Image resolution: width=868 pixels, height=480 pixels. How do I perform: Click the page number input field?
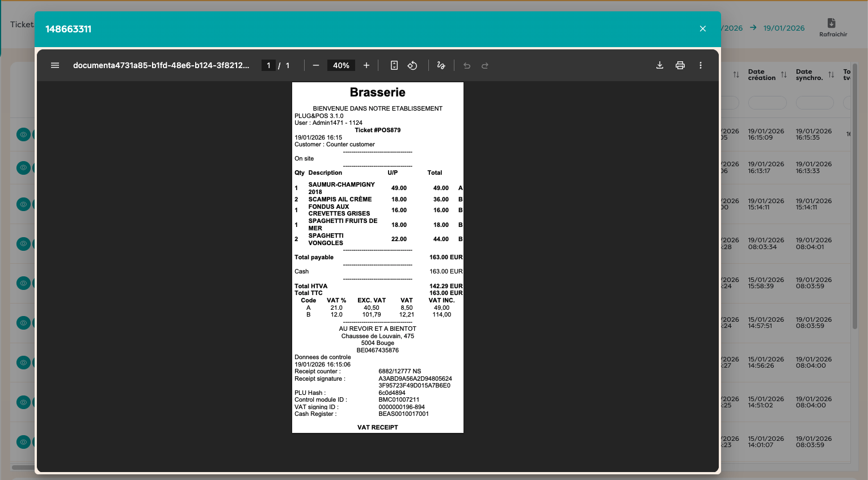point(268,65)
